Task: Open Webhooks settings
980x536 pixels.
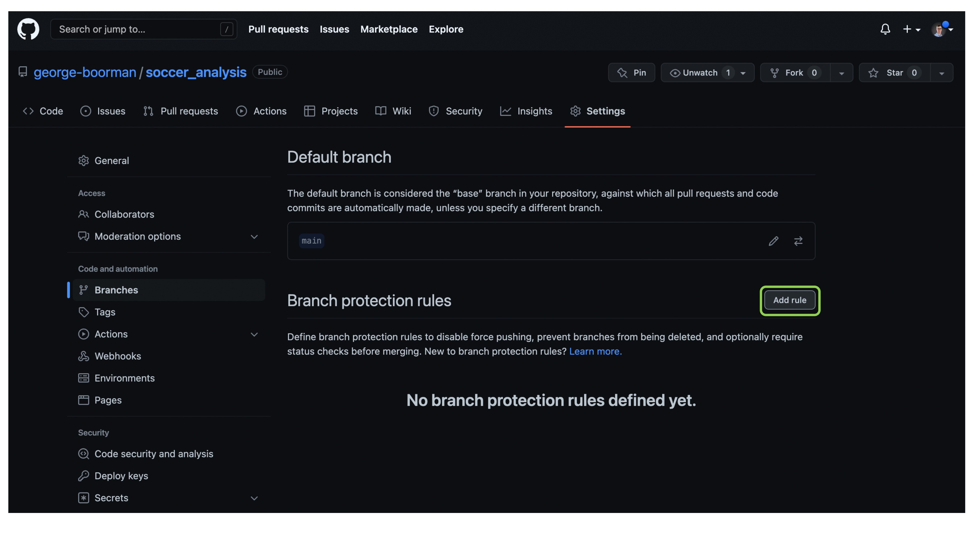Action: (x=169, y=356)
